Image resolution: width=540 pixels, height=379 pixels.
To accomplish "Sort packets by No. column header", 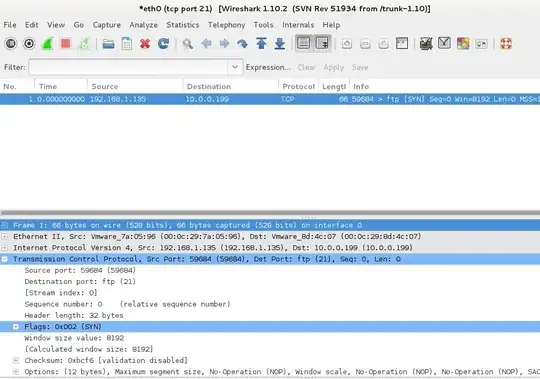I will pos(17,86).
